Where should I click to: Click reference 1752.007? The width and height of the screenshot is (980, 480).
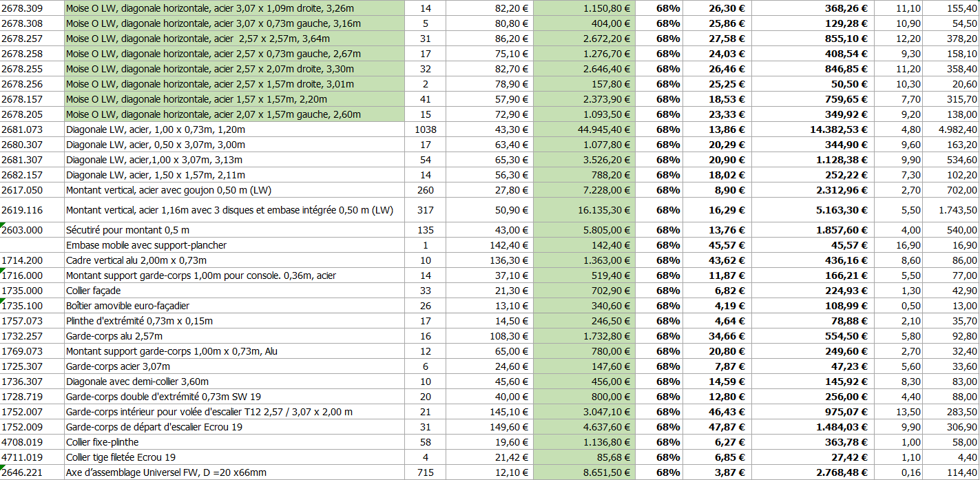click(32, 412)
